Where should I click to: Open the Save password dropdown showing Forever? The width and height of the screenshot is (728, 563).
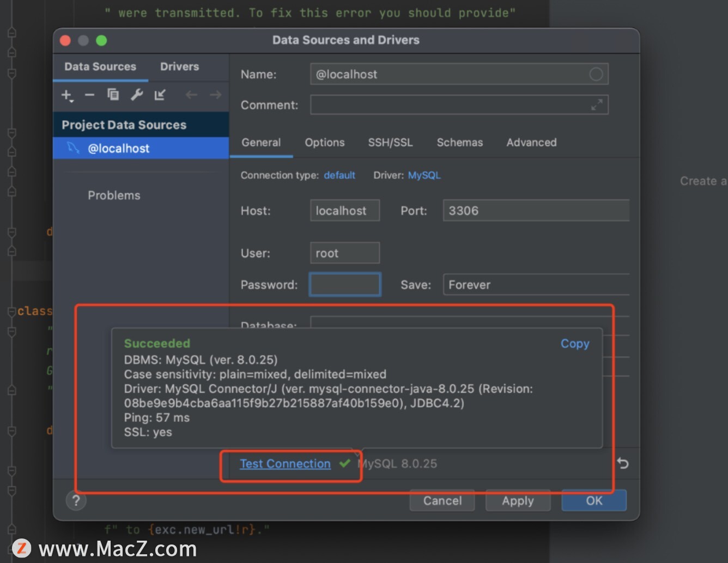point(536,285)
